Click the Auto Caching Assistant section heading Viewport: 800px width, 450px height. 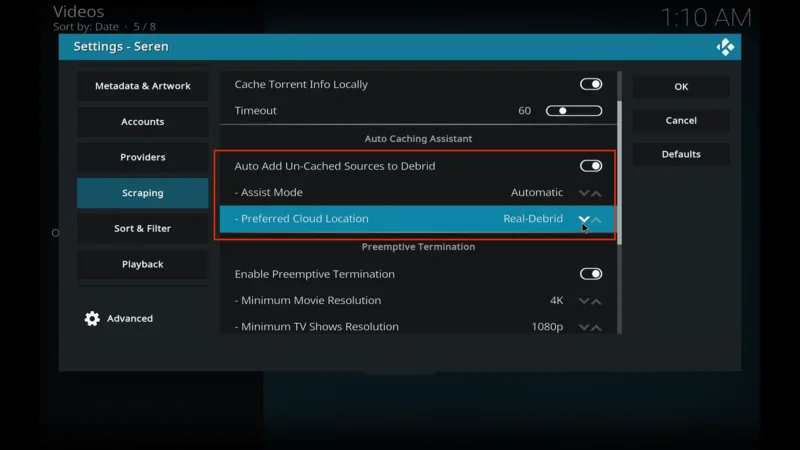point(418,139)
